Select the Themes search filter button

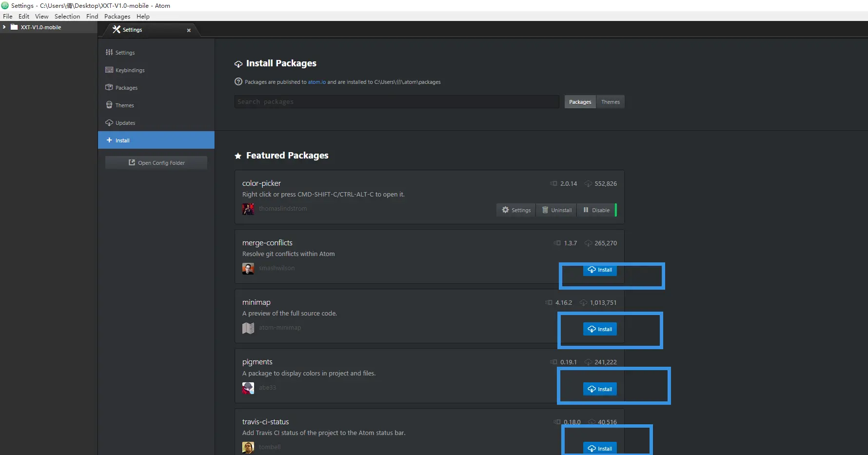(610, 102)
